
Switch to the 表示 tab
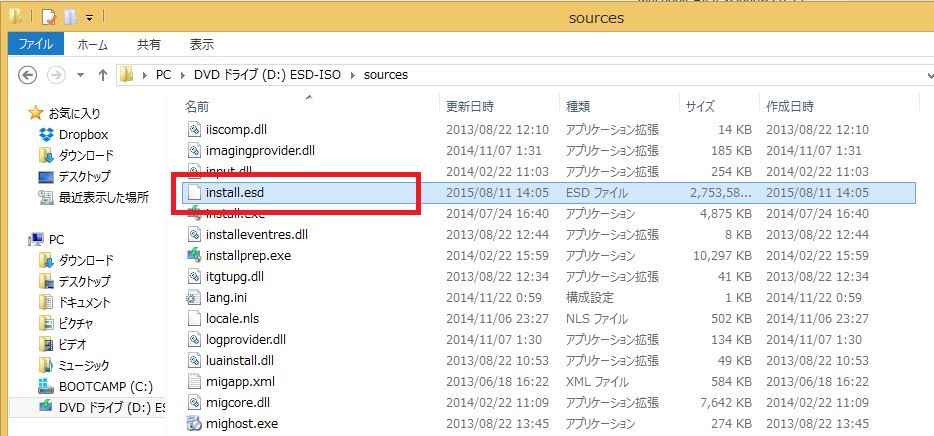point(202,44)
